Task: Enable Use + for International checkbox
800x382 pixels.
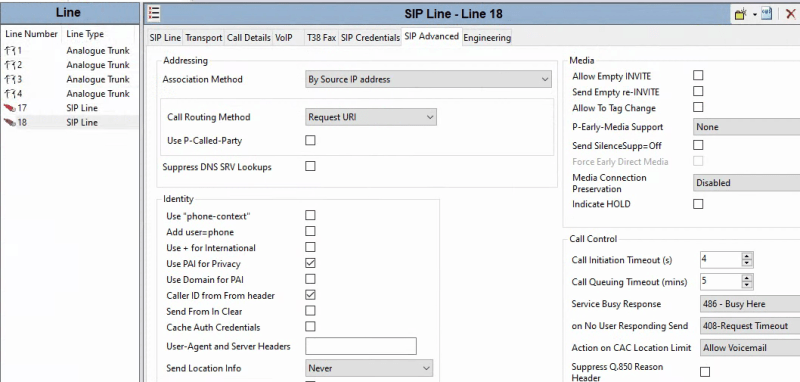Action: (x=310, y=247)
